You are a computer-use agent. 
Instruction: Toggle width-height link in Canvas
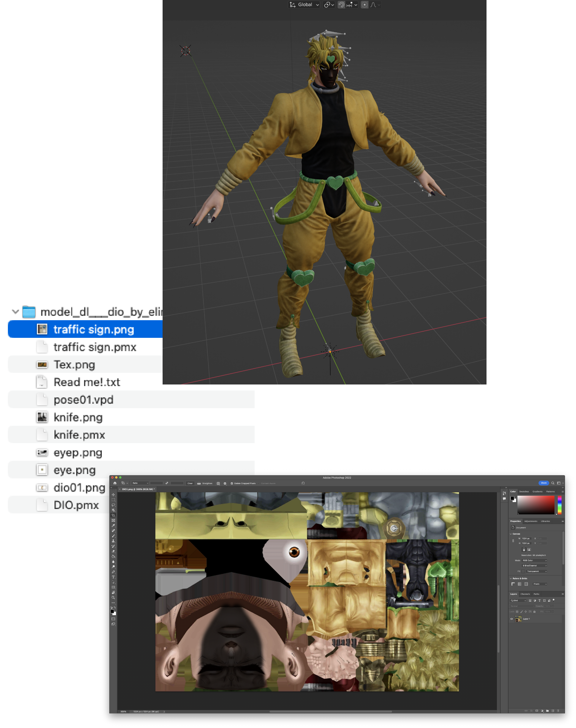[513, 541]
